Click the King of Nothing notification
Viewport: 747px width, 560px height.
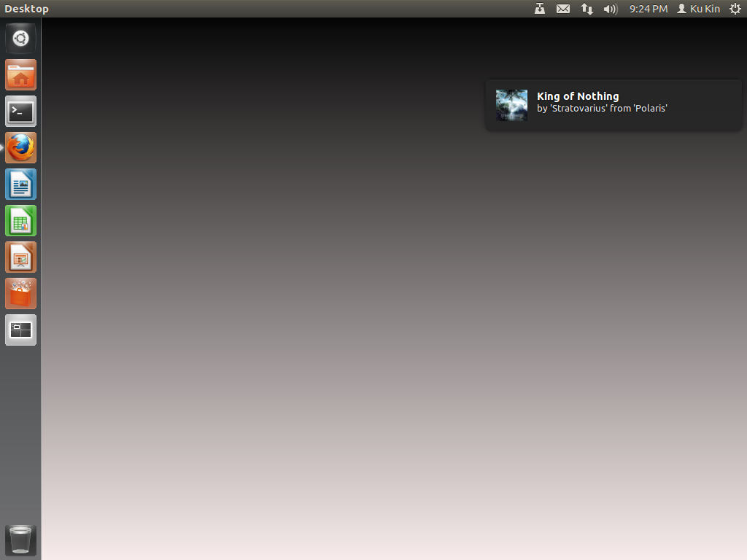click(x=613, y=105)
